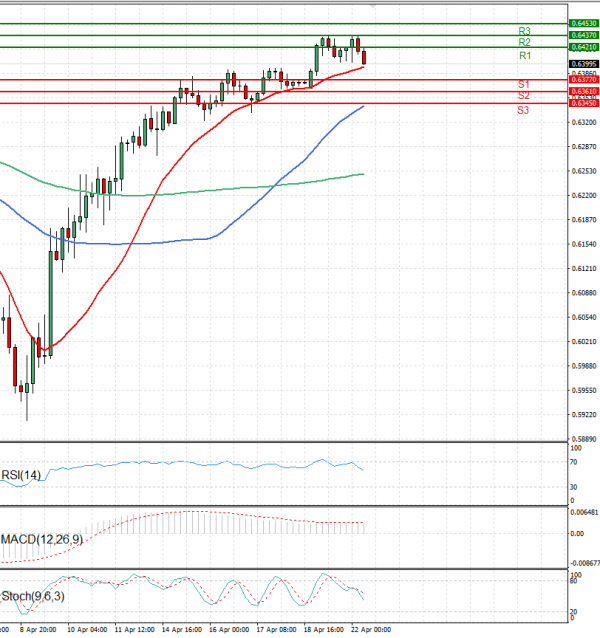Click the 0.60210 price axis value
Viewport: 600px width, 638px height.
(x=584, y=342)
